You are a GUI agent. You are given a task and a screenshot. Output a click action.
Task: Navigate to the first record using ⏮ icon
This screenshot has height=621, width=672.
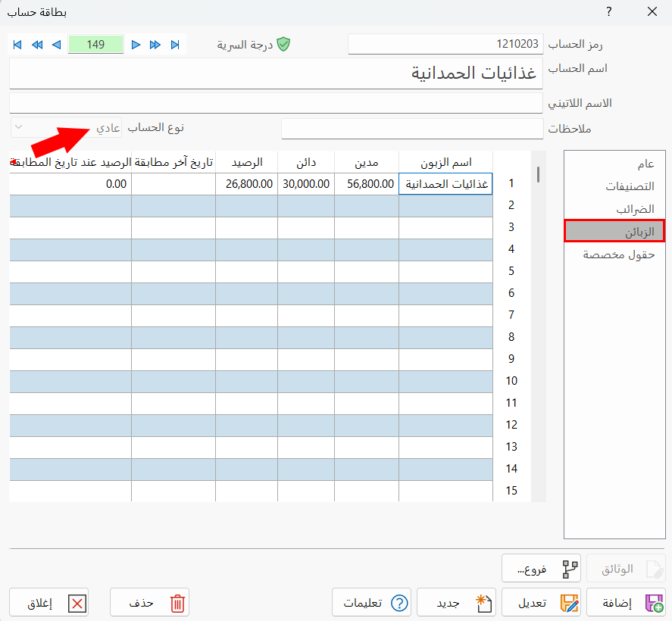(x=17, y=45)
